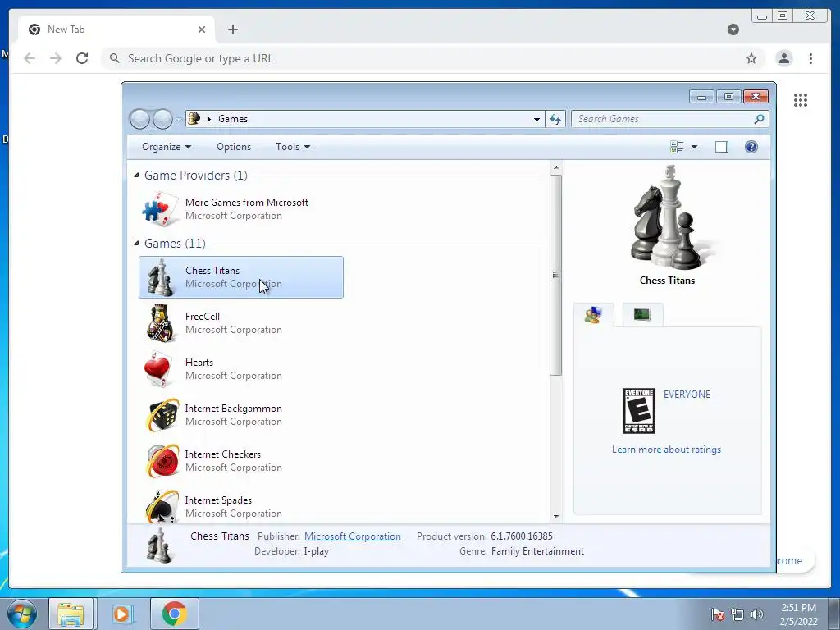This screenshot has width=840, height=630.
Task: Expand the address bar history dropdown
Action: 536,119
